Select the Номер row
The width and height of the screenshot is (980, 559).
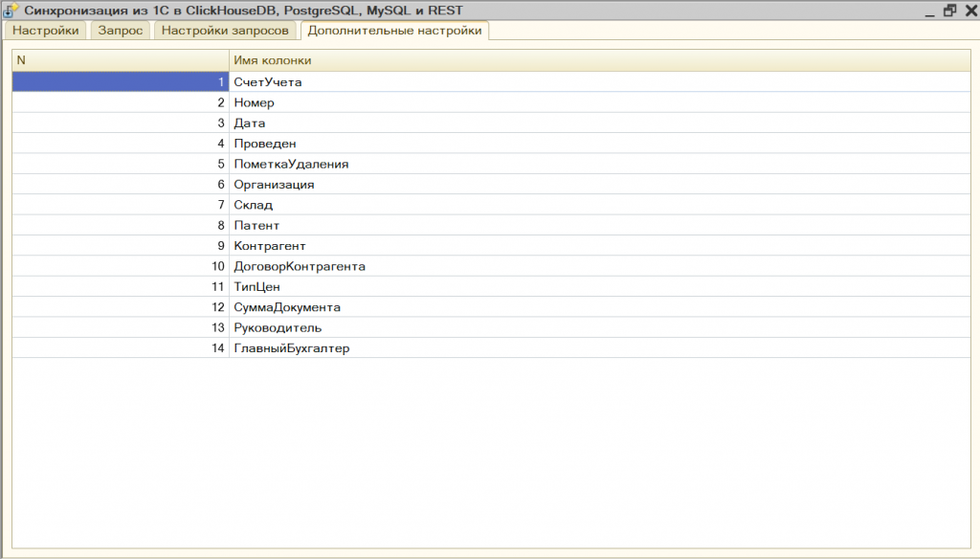pos(491,102)
